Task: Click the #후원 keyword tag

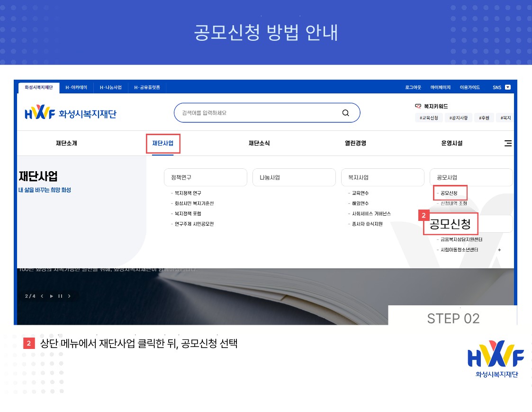Action: coord(484,118)
